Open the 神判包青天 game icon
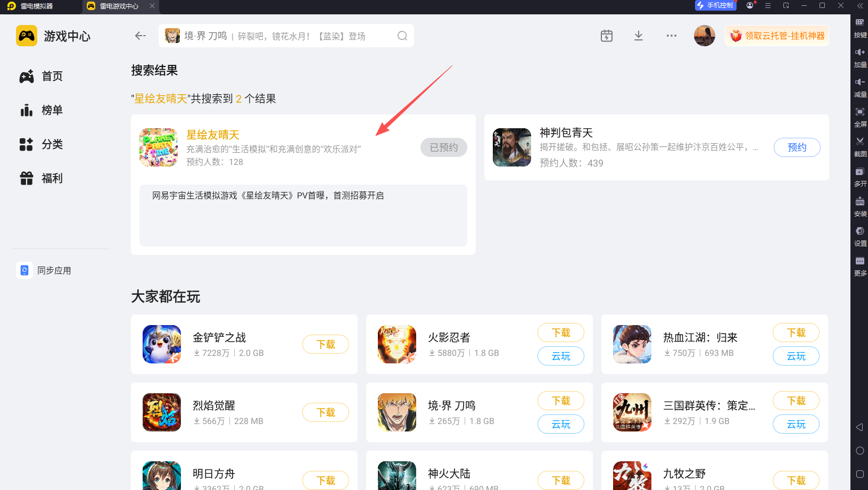 [512, 147]
